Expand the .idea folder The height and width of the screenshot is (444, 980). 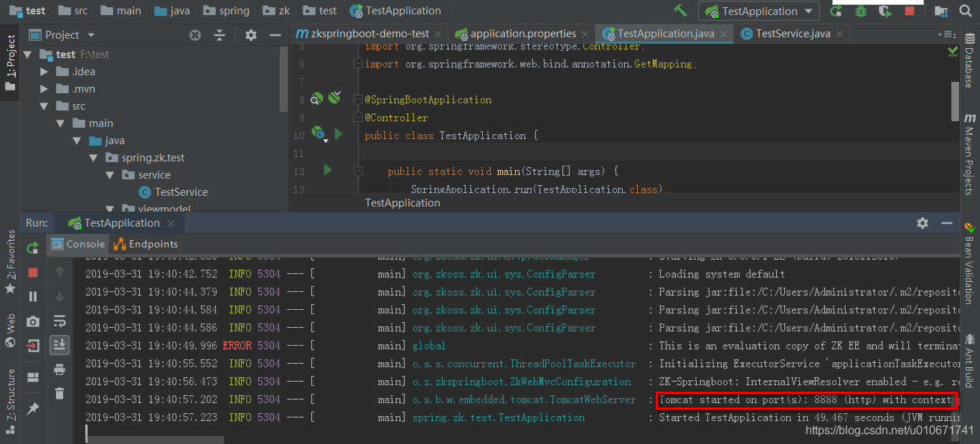pos(44,72)
